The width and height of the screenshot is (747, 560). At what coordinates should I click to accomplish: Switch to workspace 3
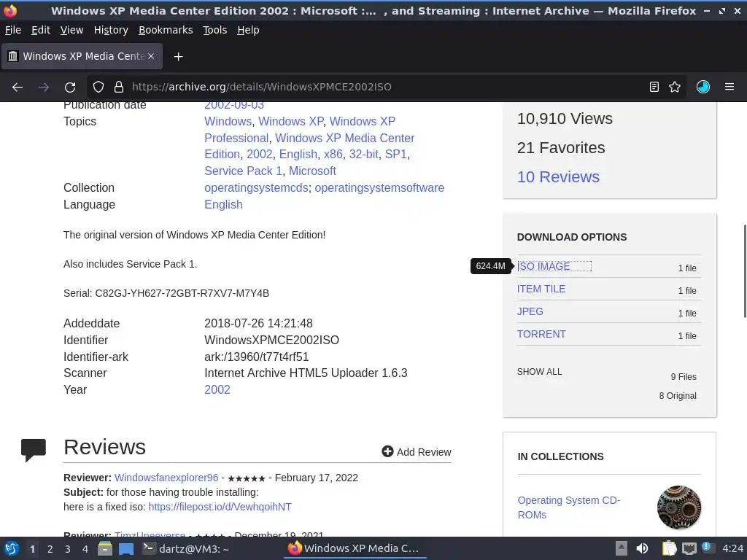[68, 549]
